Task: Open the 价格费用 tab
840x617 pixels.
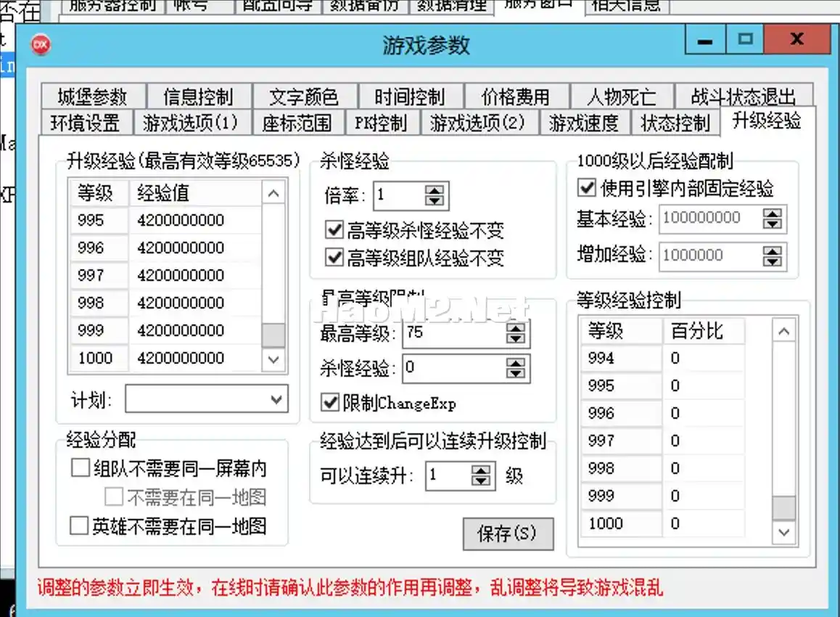Action: point(515,97)
